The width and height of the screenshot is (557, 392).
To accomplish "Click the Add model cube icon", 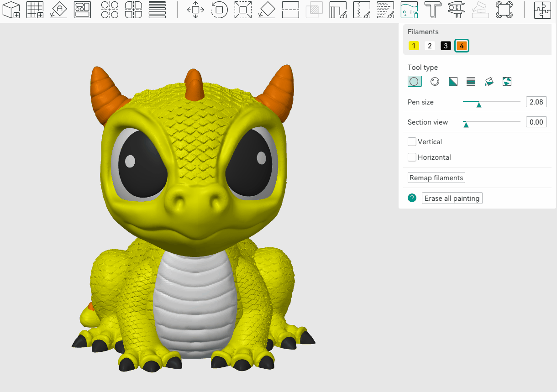I will [11, 10].
